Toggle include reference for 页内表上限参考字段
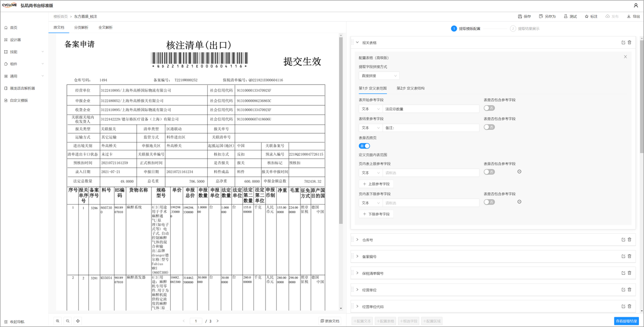Screen dimensions: 644x327 click(489, 172)
